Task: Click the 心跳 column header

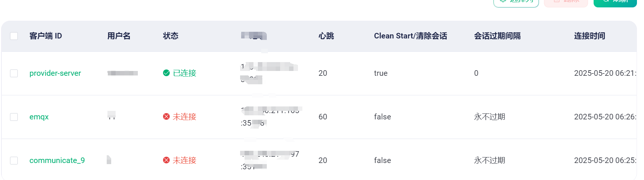Action: tap(326, 36)
